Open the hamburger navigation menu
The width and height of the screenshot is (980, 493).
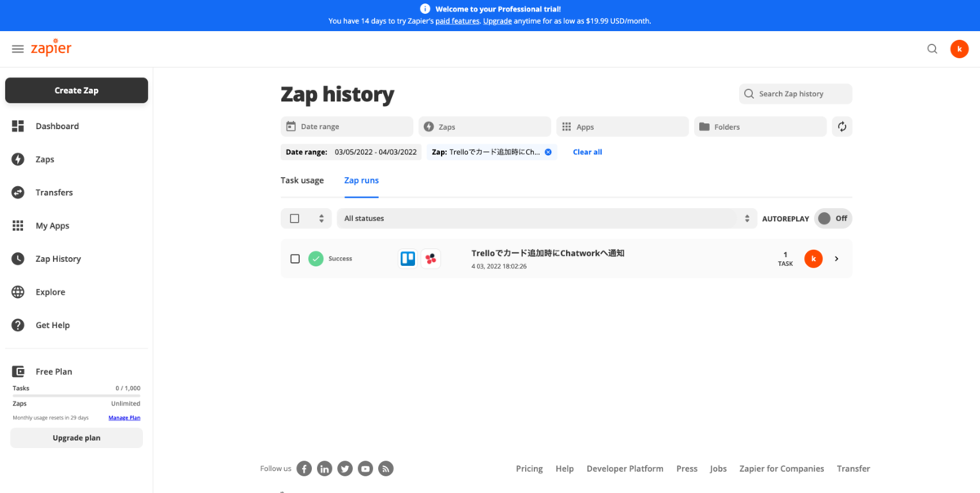[x=17, y=48]
